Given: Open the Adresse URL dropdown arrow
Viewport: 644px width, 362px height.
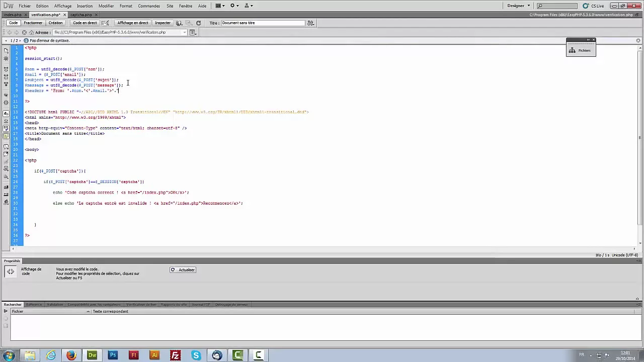Looking at the screenshot, I should coord(185,32).
